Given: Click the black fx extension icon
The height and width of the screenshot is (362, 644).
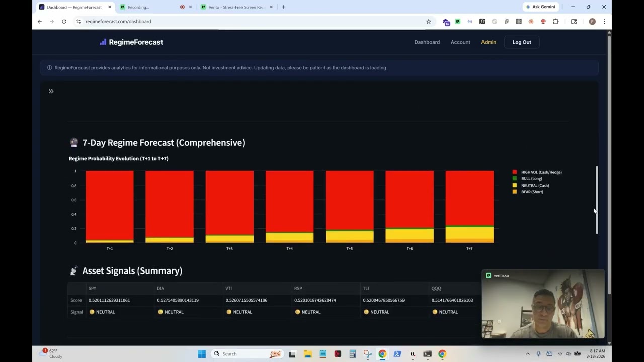Looking at the screenshot, I should coord(482,21).
